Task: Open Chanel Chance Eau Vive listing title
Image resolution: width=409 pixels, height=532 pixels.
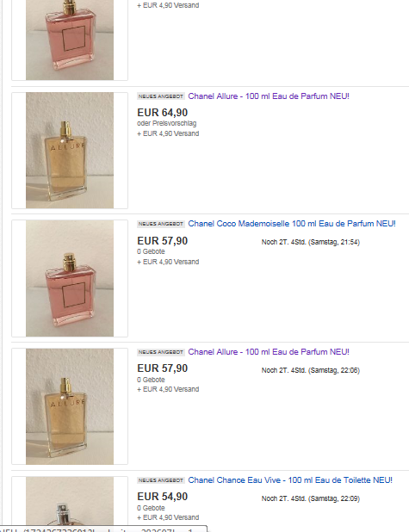Action: click(290, 480)
